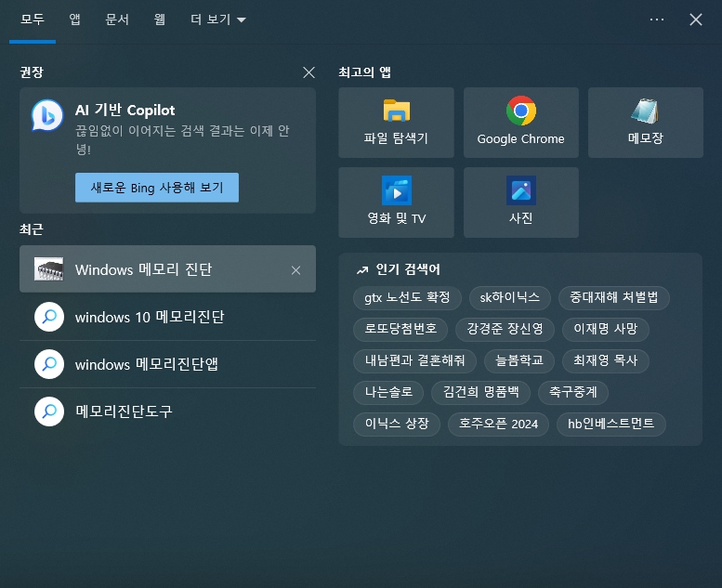This screenshot has height=588, width=722.
Task: Launch Google Chrome from top apps
Action: pos(520,123)
